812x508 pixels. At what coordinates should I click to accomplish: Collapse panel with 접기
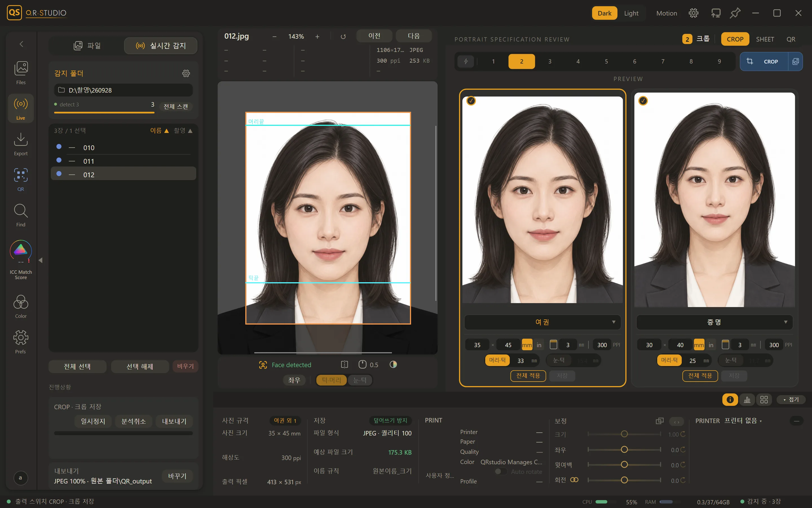pos(791,399)
